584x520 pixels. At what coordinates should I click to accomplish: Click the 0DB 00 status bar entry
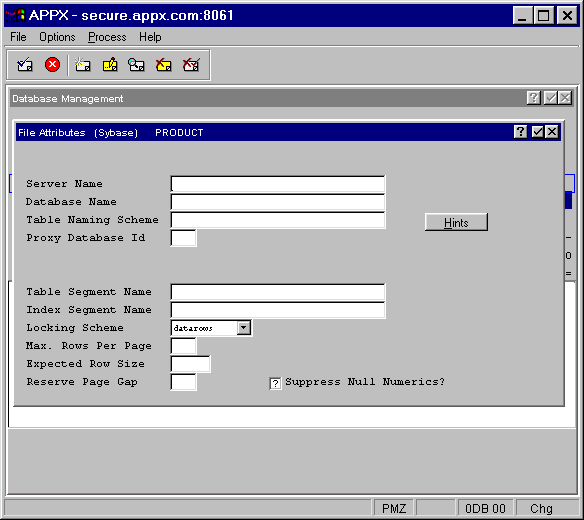click(485, 508)
